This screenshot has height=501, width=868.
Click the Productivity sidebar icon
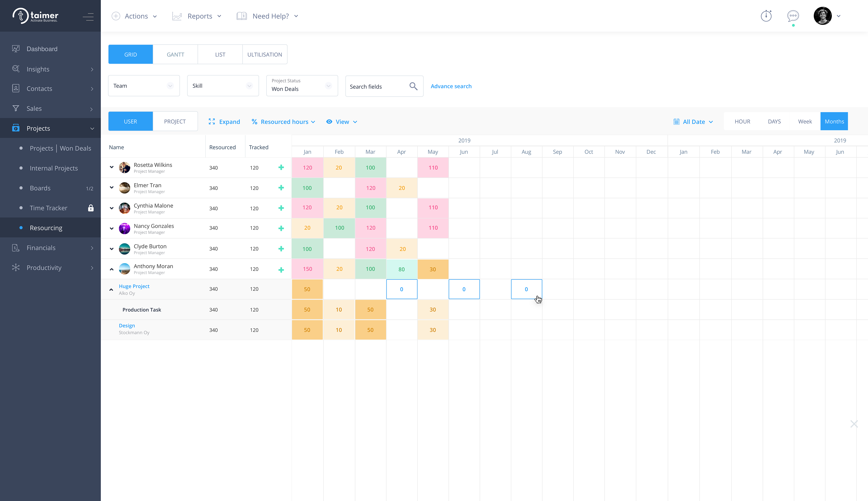[16, 267]
